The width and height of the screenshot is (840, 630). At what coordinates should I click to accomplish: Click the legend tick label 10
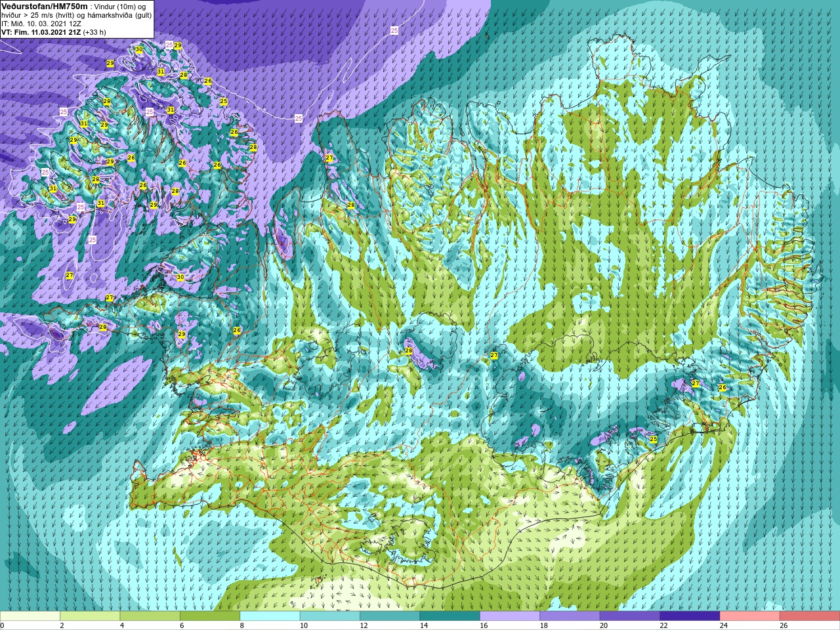pyautogui.click(x=304, y=626)
